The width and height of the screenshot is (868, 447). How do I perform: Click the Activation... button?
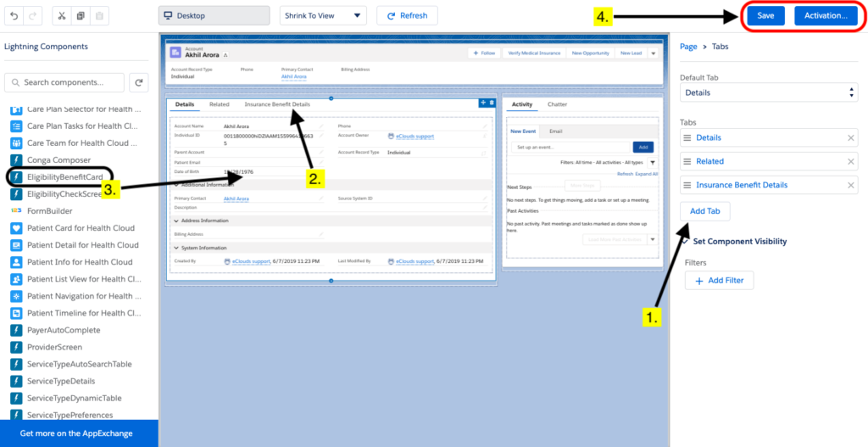click(x=826, y=16)
